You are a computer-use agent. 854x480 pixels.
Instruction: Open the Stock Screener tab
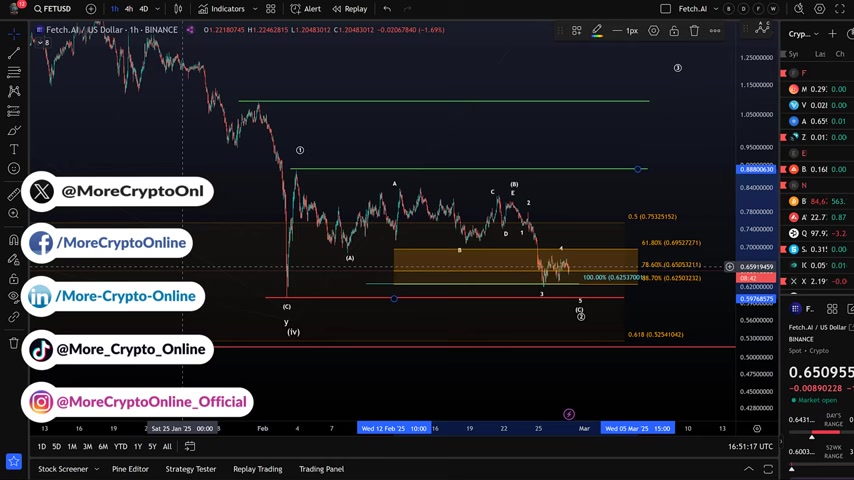(x=63, y=469)
